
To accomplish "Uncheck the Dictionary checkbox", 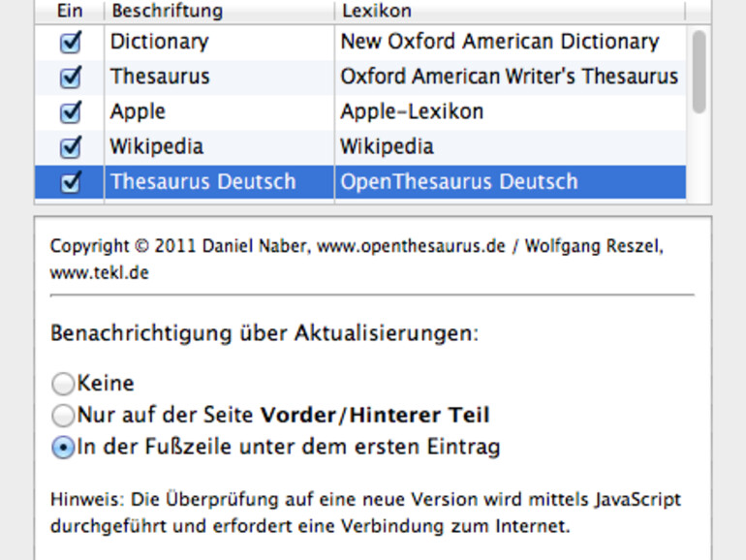I will (x=71, y=42).
